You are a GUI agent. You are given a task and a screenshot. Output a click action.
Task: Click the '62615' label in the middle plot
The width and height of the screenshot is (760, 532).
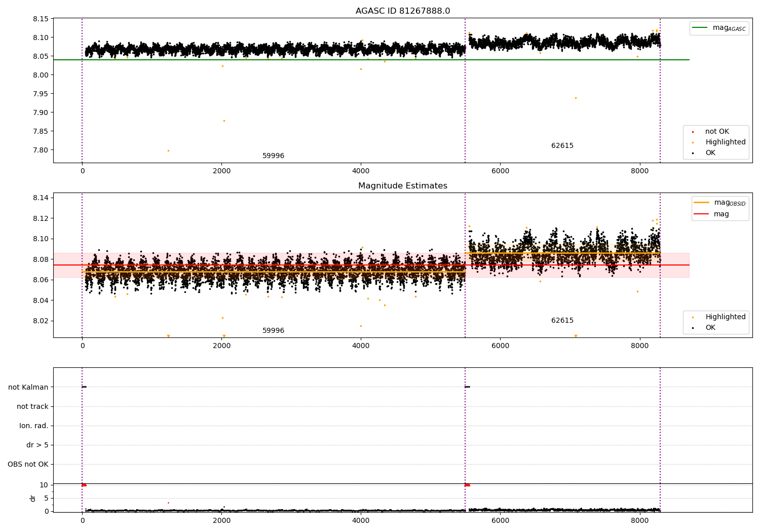[x=562, y=321]
